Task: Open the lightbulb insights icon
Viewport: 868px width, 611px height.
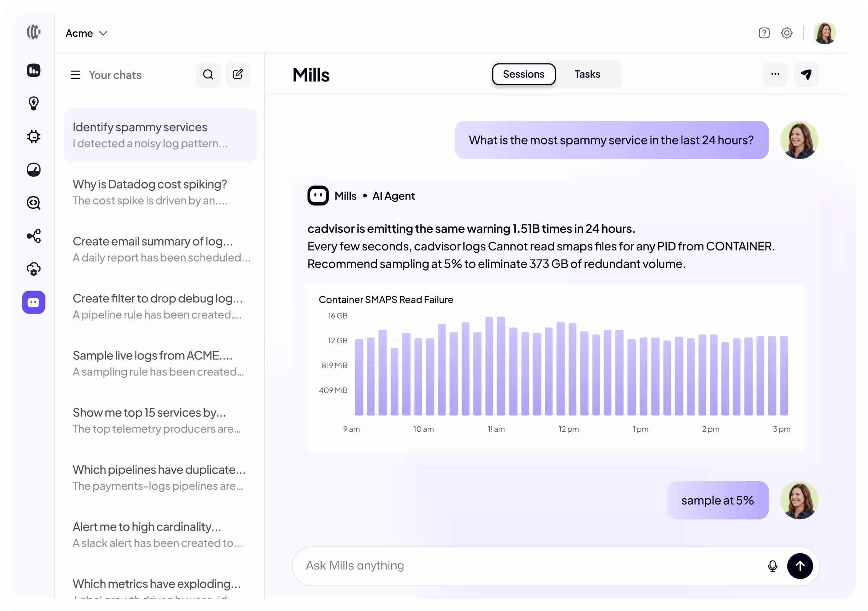Action: [x=34, y=103]
